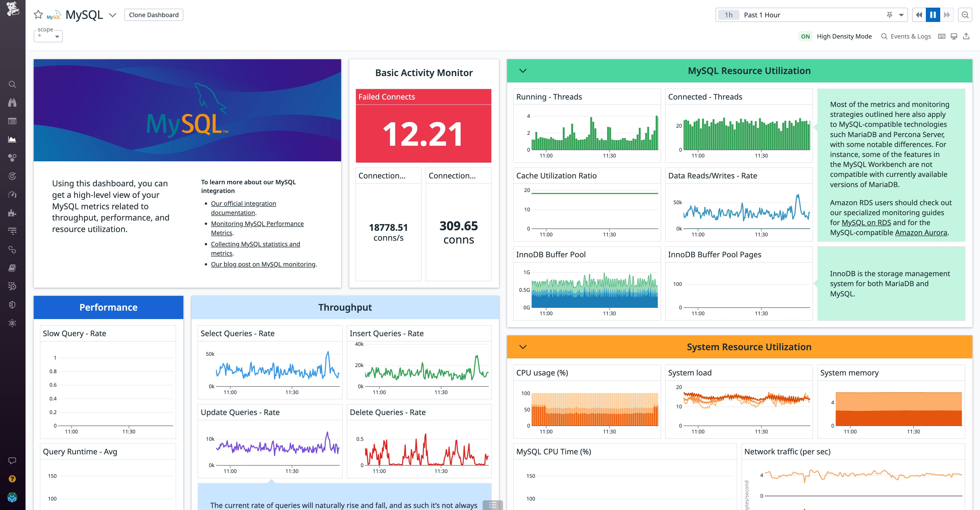The image size is (980, 510).
Task: Select the Security shield icon
Action: click(x=13, y=304)
